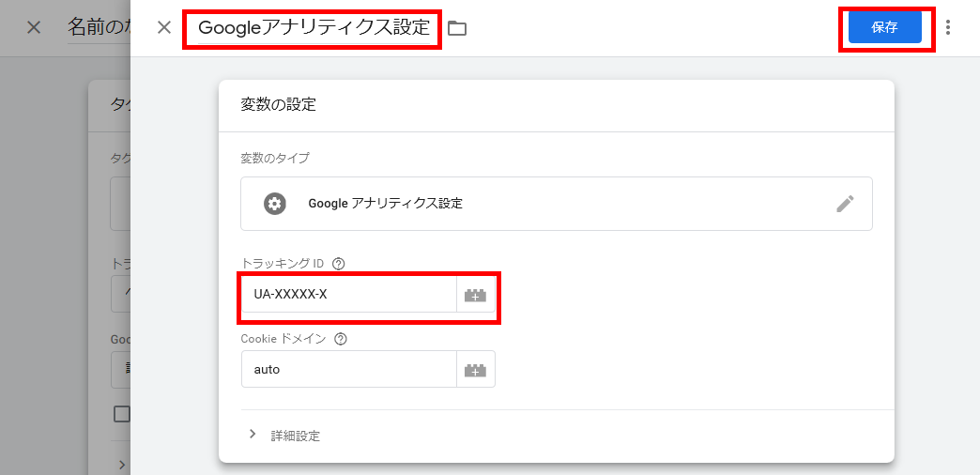Insert variable into the Cookie ドメイン field
The height and width of the screenshot is (475, 980).
476,369
